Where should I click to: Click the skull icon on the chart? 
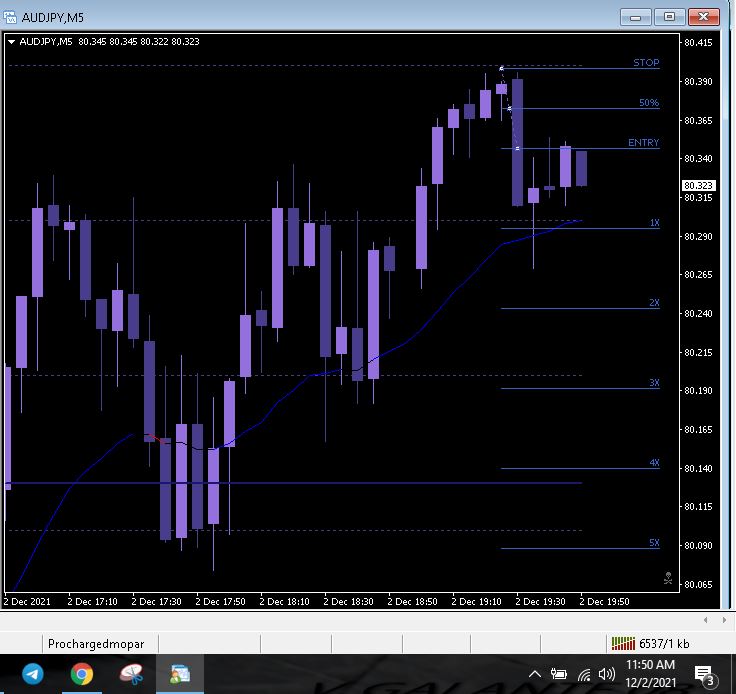[668, 578]
